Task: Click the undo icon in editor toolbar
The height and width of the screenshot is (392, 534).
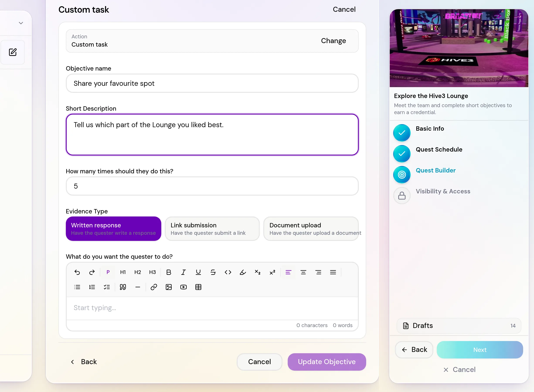Action: 77,272
